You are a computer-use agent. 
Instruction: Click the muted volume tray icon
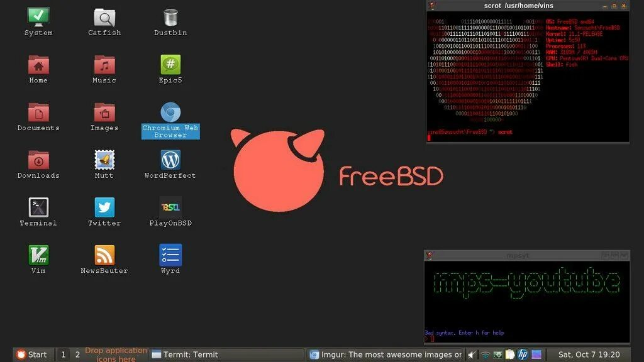coord(472,354)
